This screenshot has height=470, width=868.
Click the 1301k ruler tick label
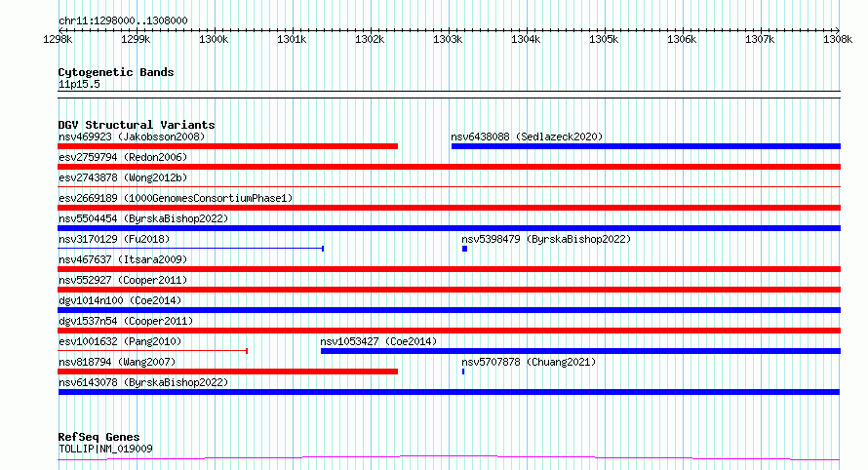(292, 39)
